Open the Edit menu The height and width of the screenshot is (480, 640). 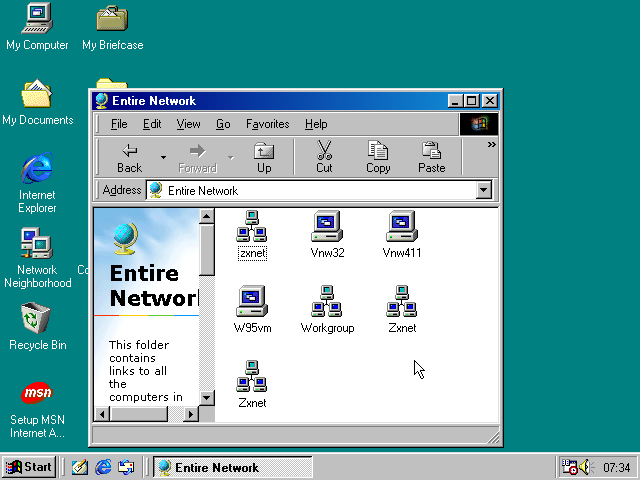coord(152,124)
